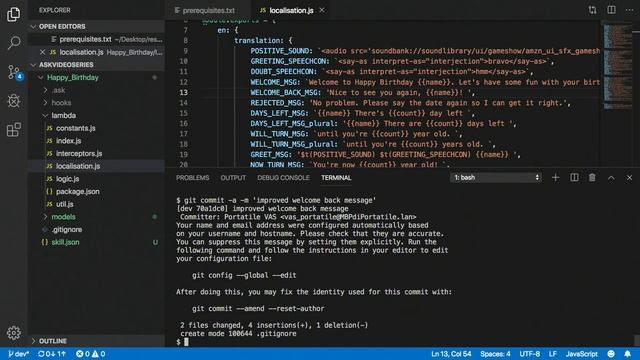Maximize the panel with the up chevron
The image size is (640, 360).
click(611, 178)
